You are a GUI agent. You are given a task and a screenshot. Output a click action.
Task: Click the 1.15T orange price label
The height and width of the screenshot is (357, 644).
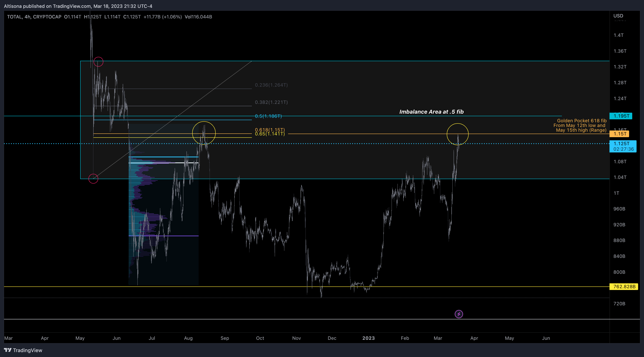(620, 134)
